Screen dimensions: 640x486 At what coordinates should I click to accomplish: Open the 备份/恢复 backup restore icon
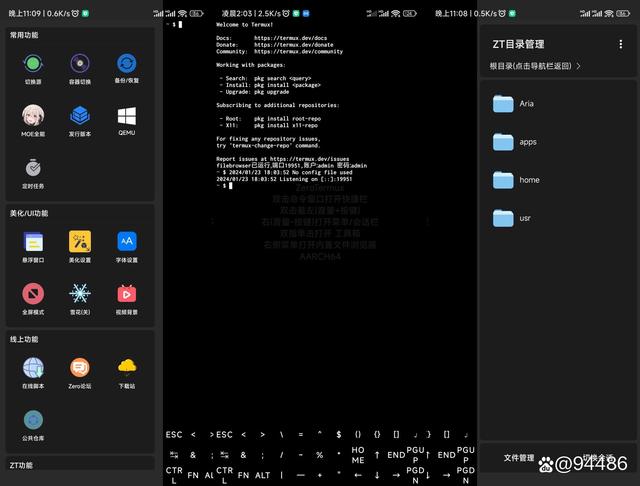127,64
